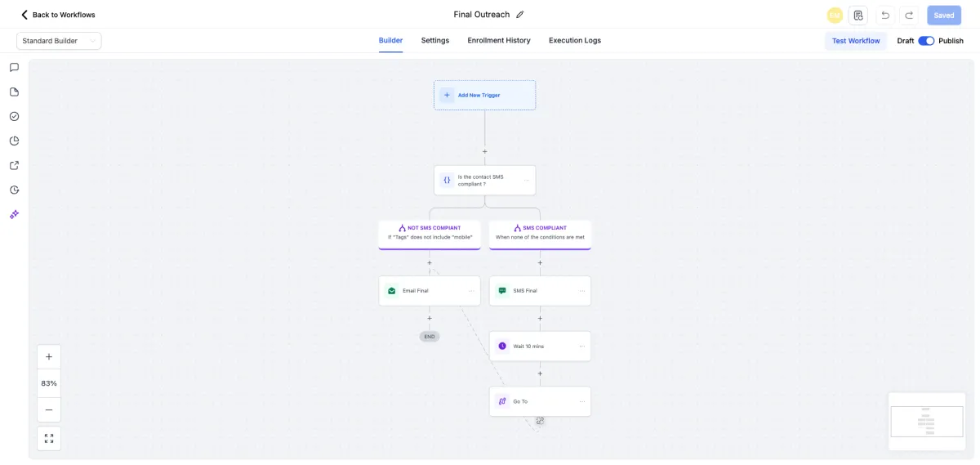Toggle the Draft/Publish switch

pos(926,41)
